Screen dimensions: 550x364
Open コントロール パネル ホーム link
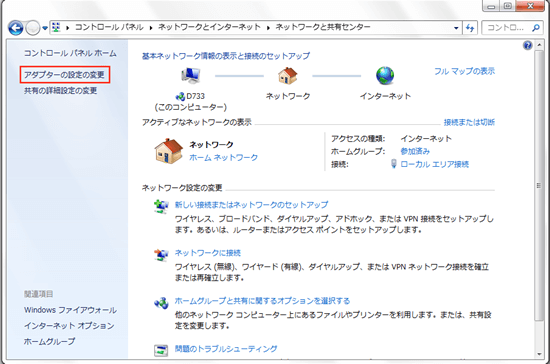(70, 53)
